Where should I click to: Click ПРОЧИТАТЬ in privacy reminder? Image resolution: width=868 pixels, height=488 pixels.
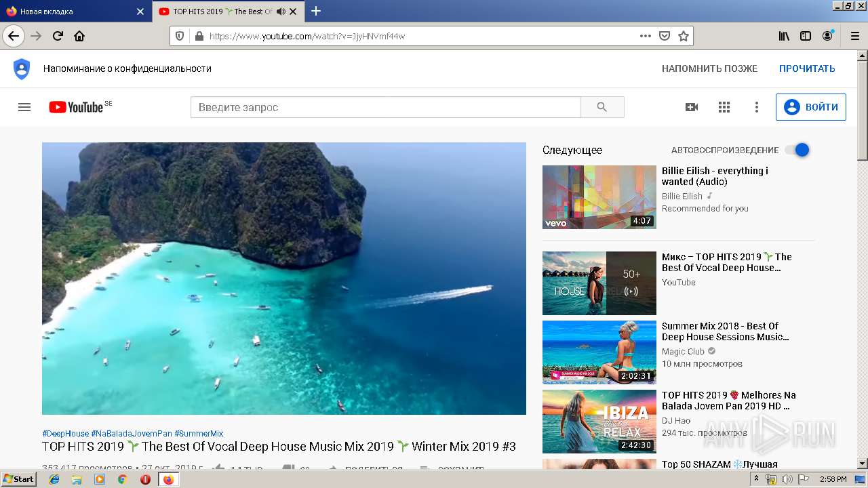807,68
